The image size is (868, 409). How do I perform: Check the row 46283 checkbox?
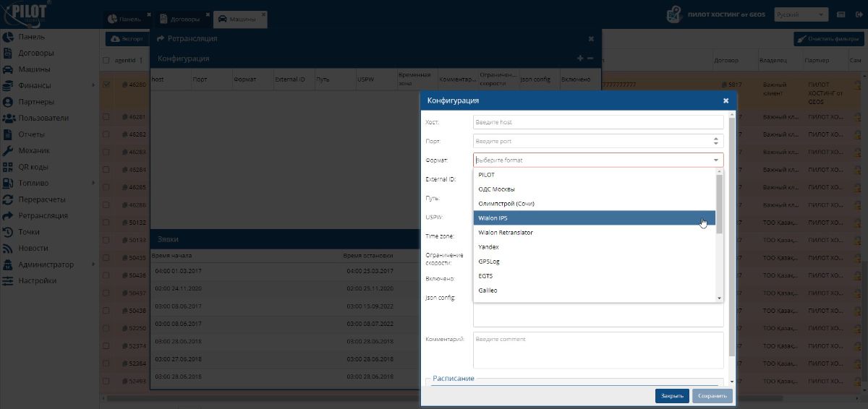[x=107, y=152]
